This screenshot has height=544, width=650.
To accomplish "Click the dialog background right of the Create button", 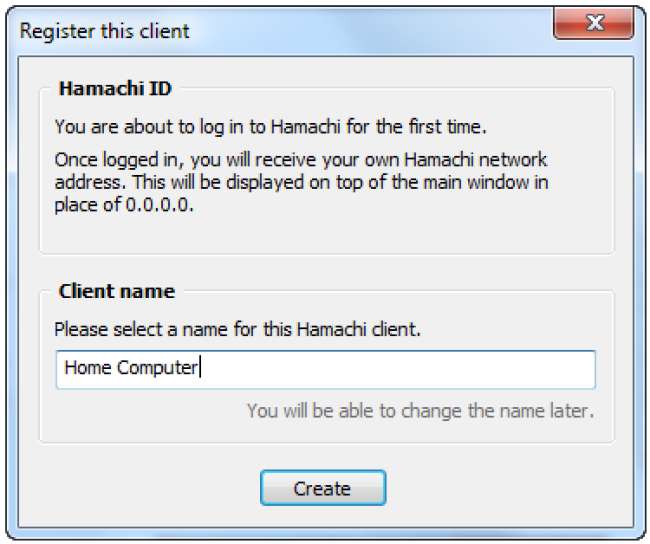I will (x=500, y=489).
